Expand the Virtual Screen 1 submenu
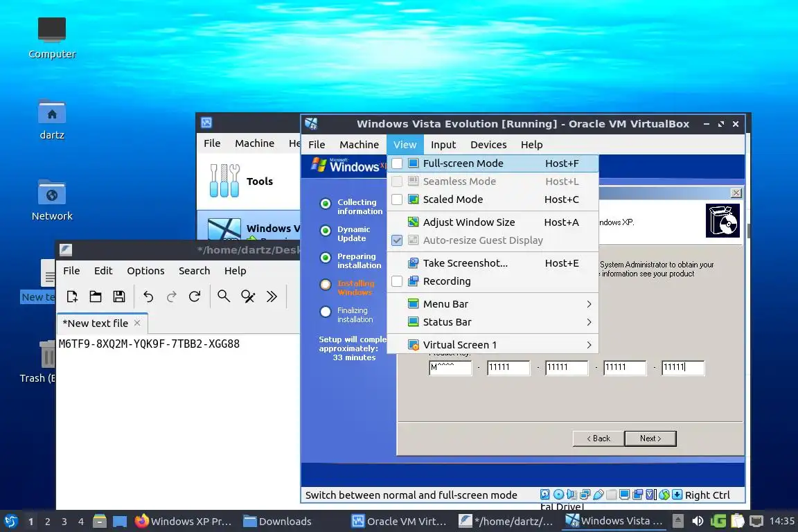The width and height of the screenshot is (798, 532). (x=493, y=345)
